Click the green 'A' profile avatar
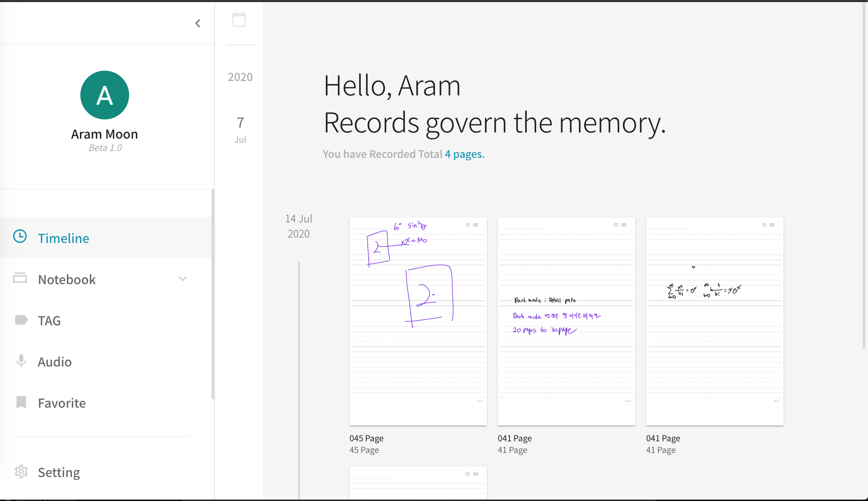Image resolution: width=868 pixels, height=501 pixels. tap(105, 95)
